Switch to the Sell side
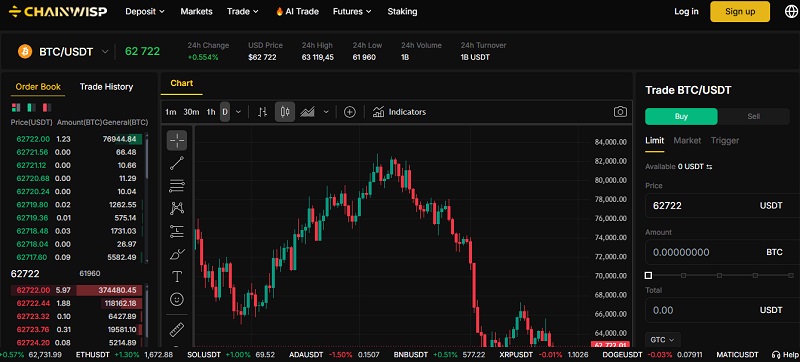The height and width of the screenshot is (362, 800). tap(754, 116)
